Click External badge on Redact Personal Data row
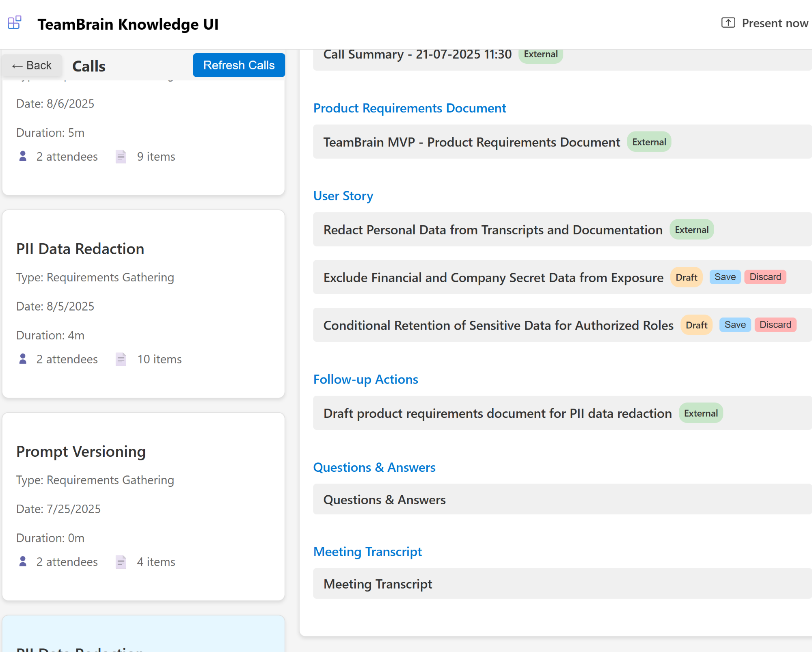 click(691, 229)
